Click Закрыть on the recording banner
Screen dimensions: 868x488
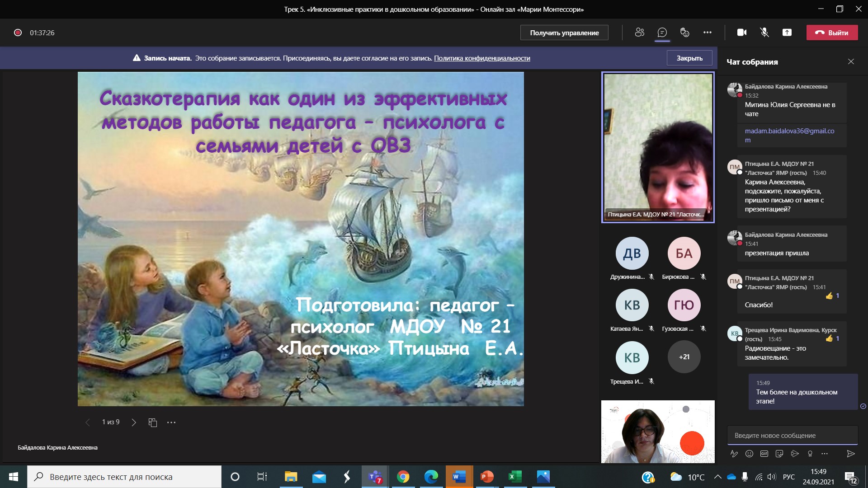(689, 58)
